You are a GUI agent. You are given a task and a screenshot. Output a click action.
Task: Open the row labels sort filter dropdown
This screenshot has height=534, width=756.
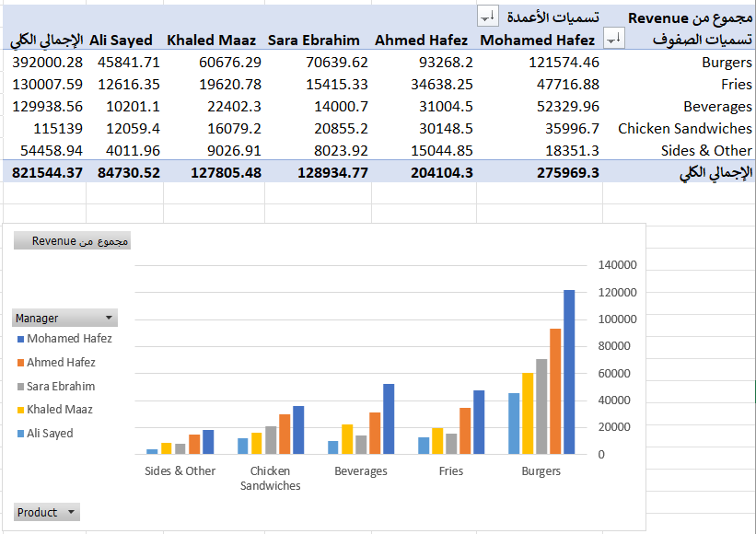(x=613, y=38)
